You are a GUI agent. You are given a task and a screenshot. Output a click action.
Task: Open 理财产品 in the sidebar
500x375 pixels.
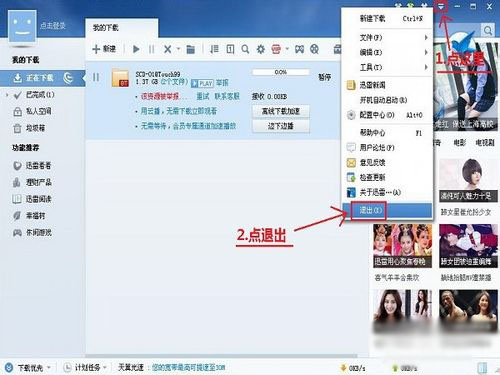(39, 182)
